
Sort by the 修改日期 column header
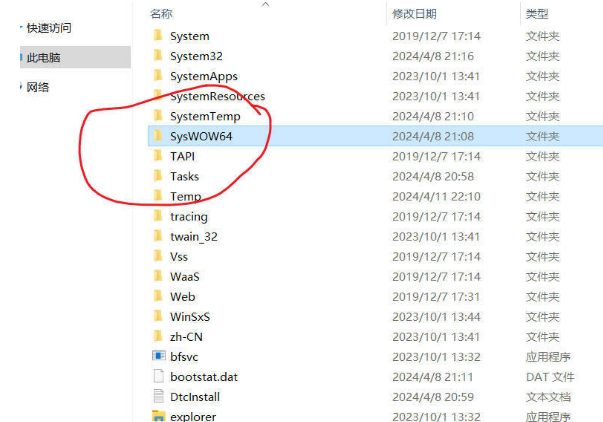(x=414, y=14)
